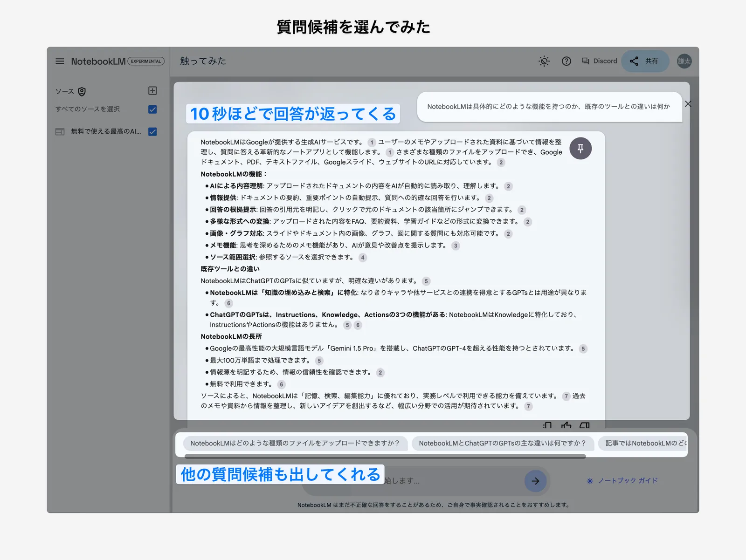Toggle the すべてのソースを選択 checkbox
The width and height of the screenshot is (746, 560).
(x=152, y=109)
